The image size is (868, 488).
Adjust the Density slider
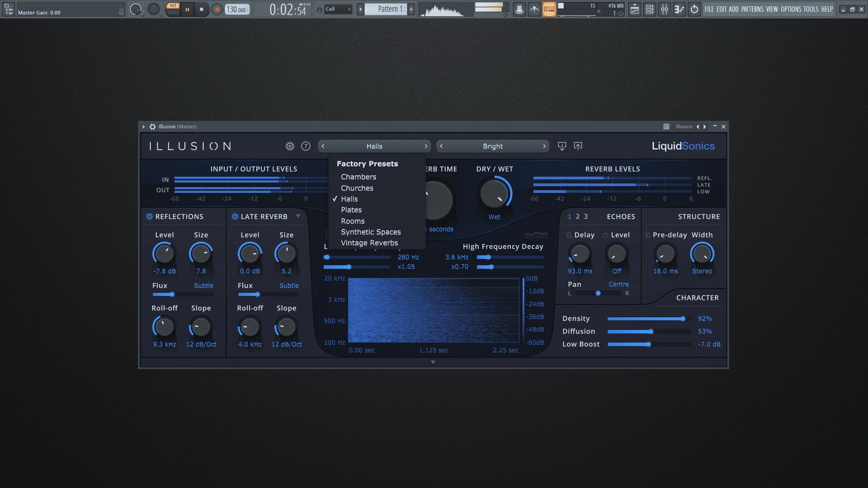649,319
